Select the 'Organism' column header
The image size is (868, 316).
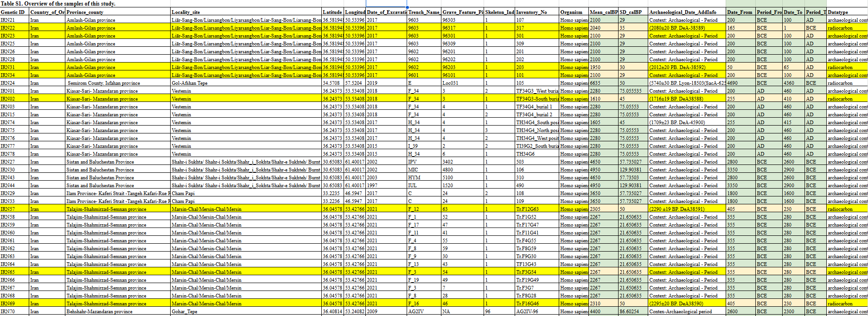(574, 12)
